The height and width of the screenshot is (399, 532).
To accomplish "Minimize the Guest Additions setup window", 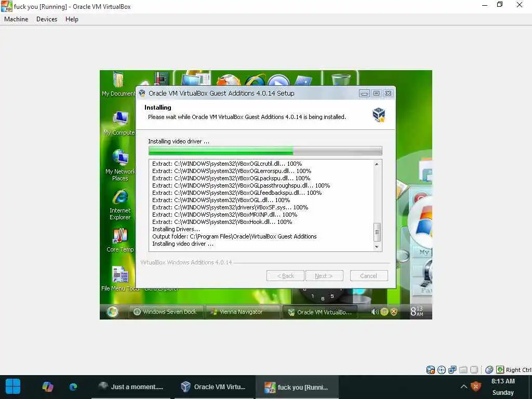I will tap(364, 94).
